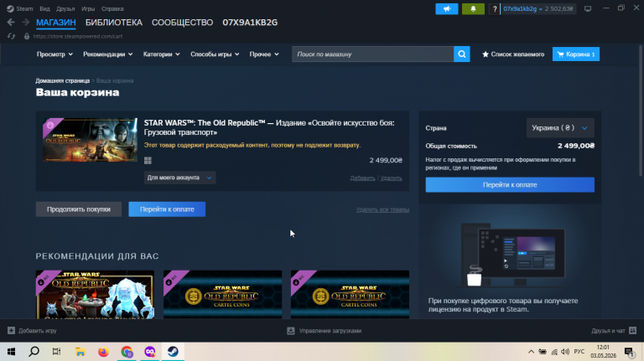Click Домашняя страница breadcrumb link
The width and height of the screenshot is (644, 361).
coord(62,80)
